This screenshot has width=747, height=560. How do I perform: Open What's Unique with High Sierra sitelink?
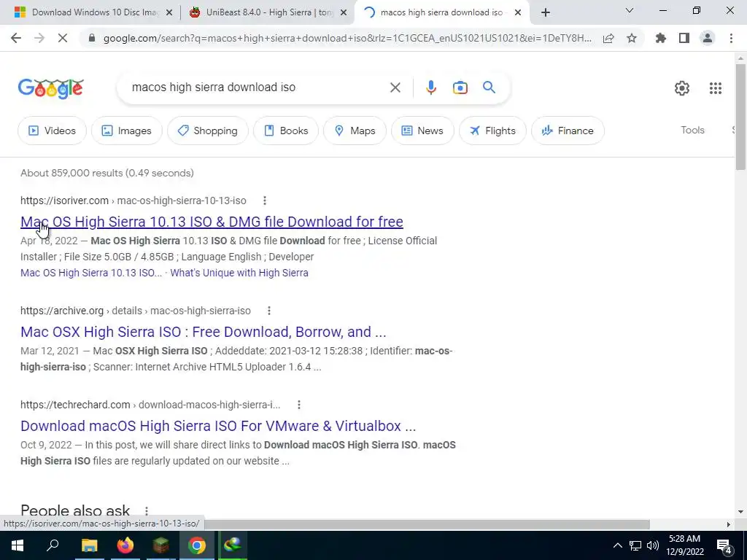click(239, 273)
